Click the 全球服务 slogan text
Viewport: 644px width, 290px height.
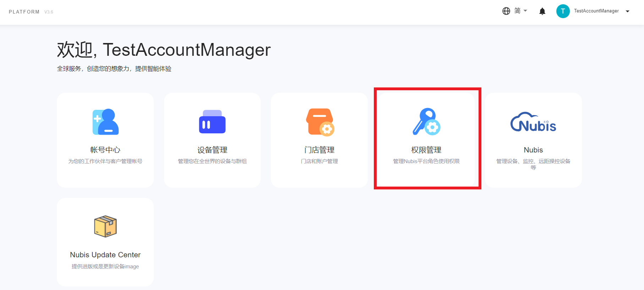coord(114,69)
